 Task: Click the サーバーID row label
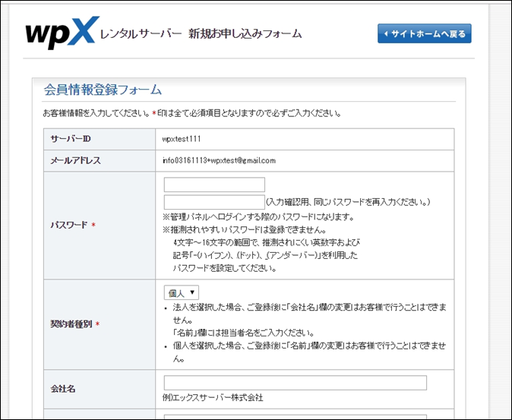pos(71,139)
